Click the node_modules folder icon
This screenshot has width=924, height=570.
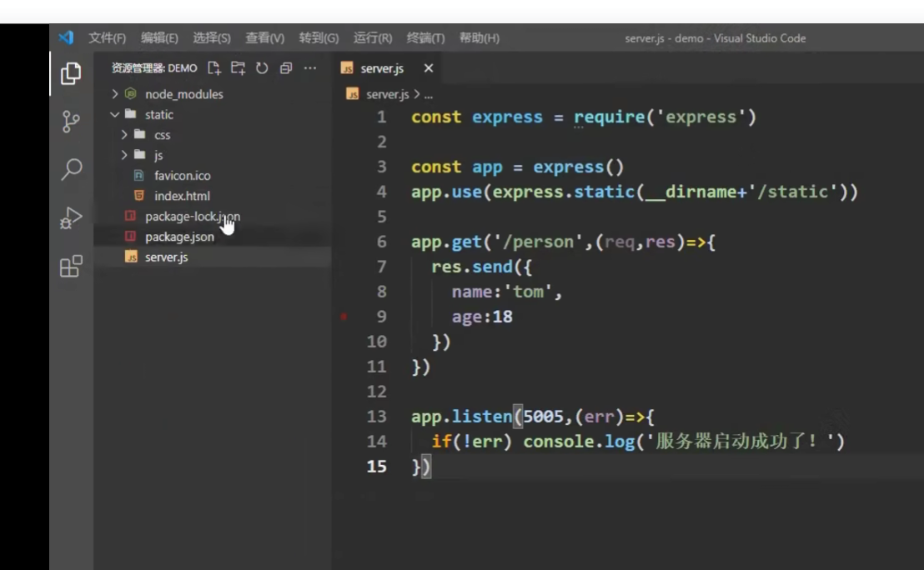tap(131, 93)
